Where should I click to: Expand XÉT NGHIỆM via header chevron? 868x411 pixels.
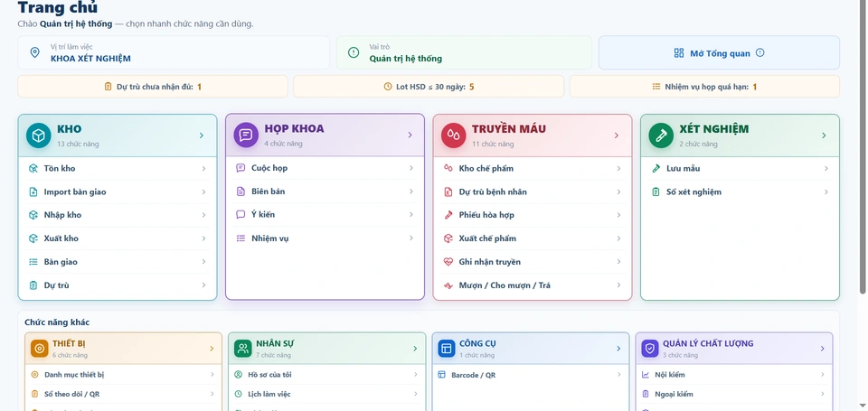pos(825,135)
